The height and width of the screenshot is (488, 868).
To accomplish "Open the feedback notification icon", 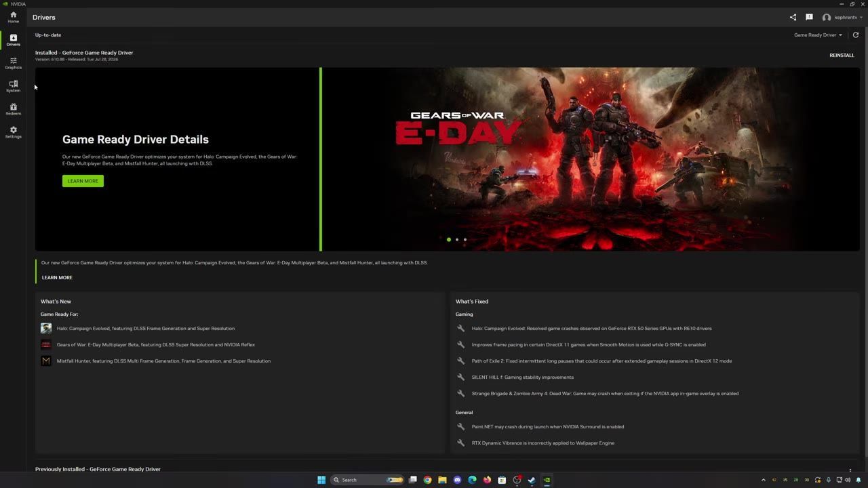I will (809, 17).
